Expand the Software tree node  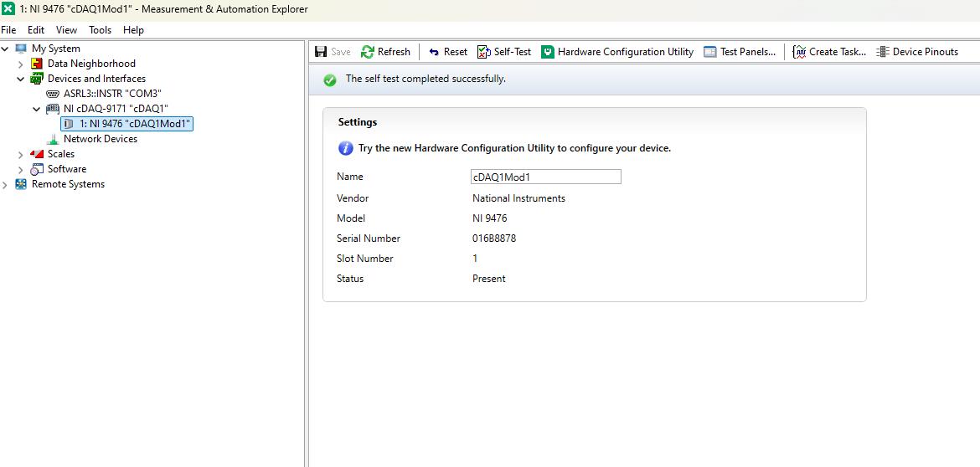pos(21,169)
